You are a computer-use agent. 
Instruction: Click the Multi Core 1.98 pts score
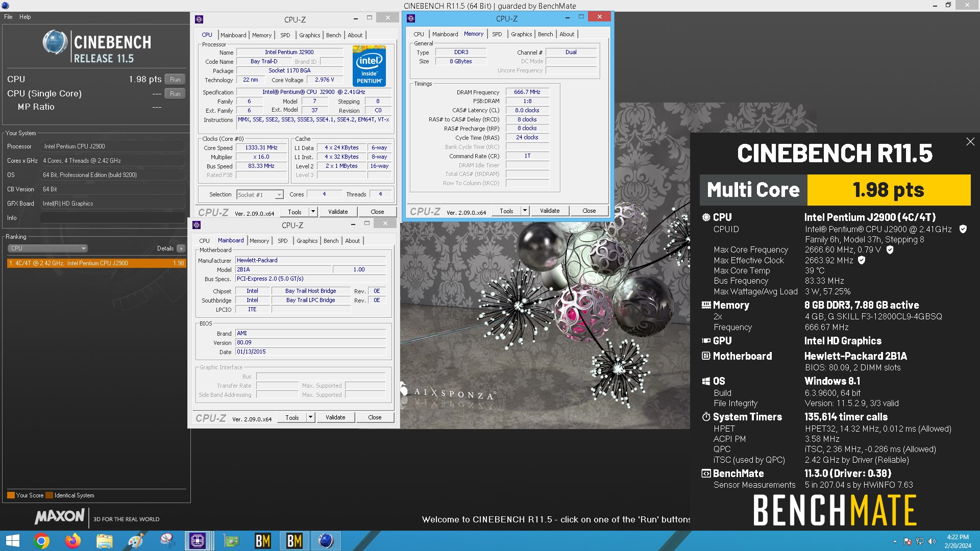click(x=889, y=190)
